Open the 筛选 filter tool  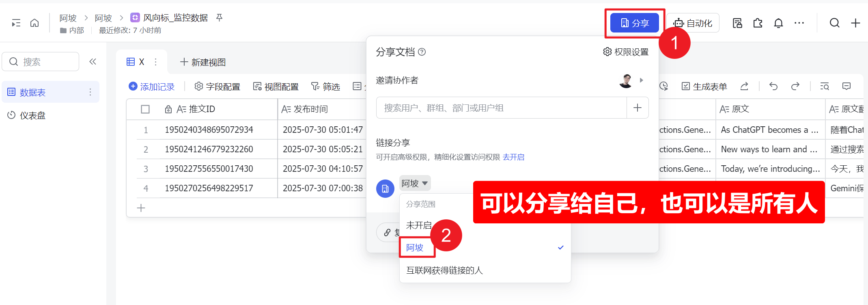point(325,87)
